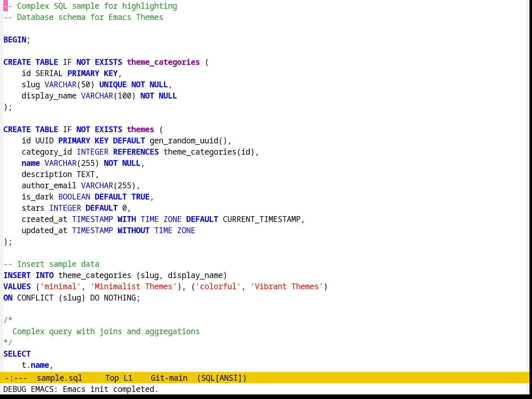Click the name column in themes table

pos(31,163)
